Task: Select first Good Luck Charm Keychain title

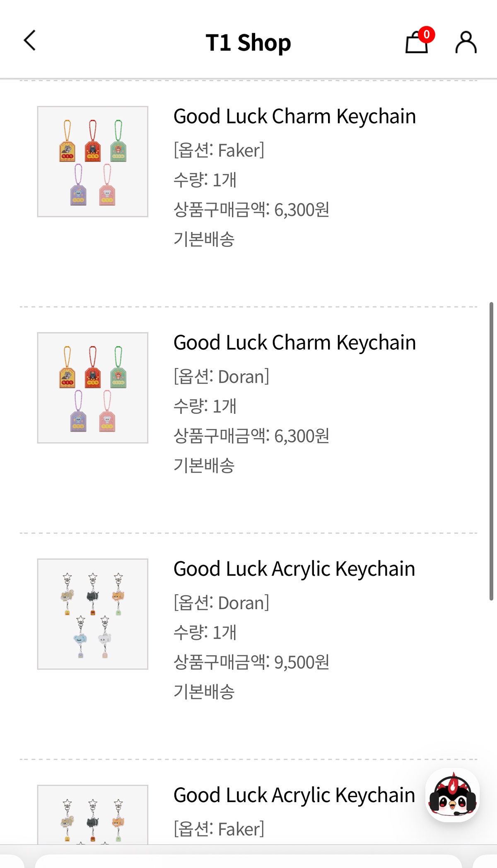Action: tap(294, 116)
